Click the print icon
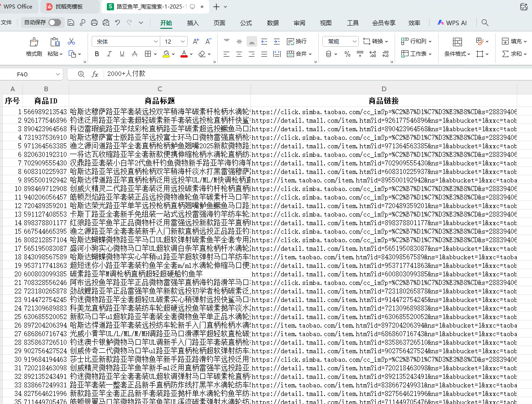 pos(94,23)
